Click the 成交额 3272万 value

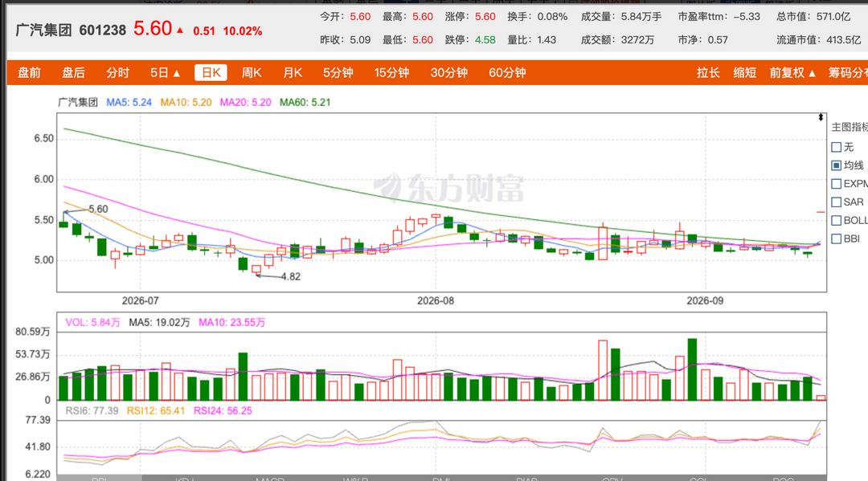coord(637,40)
